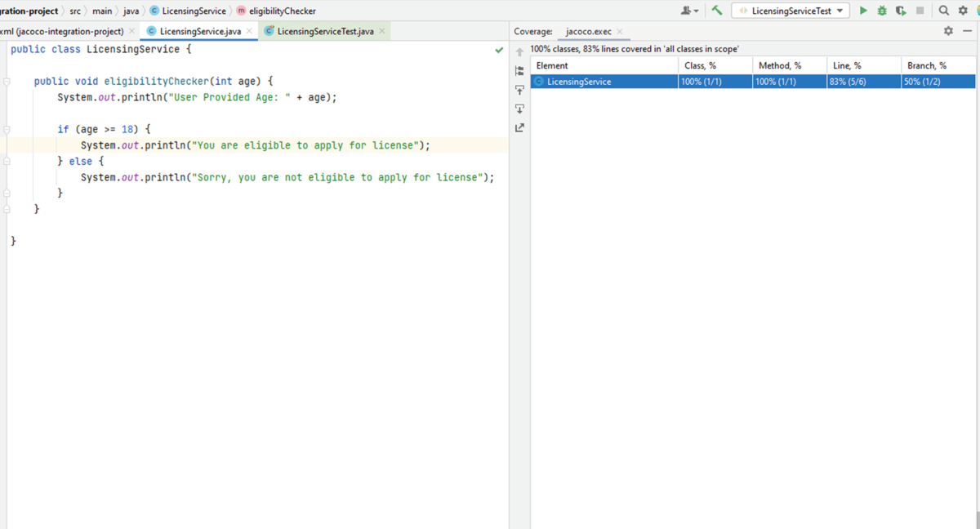This screenshot has height=529, width=980.
Task: Switch to the LicensingServiceTest.java tab
Action: click(x=324, y=31)
